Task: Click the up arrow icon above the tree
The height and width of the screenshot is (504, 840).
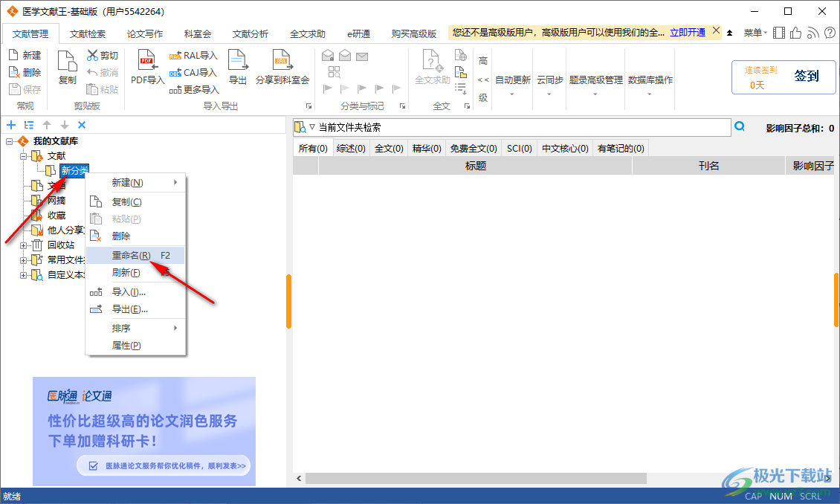Action: coord(47,125)
